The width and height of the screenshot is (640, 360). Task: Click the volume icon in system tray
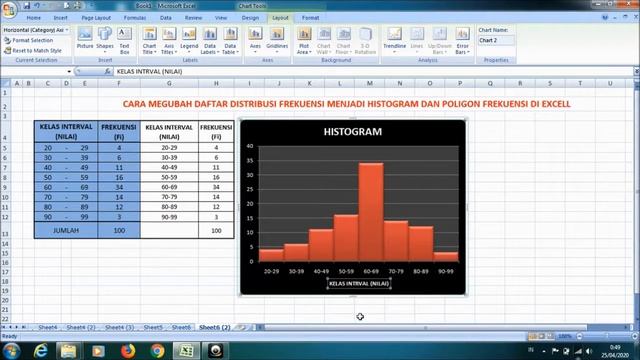click(x=589, y=351)
